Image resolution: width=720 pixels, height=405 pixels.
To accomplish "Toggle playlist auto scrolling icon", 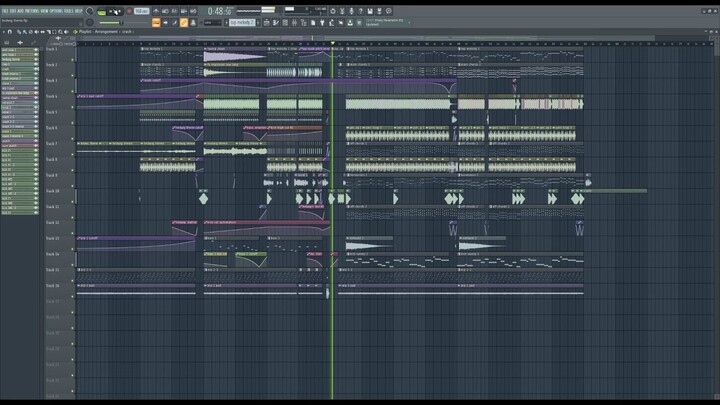I will (x=165, y=22).
